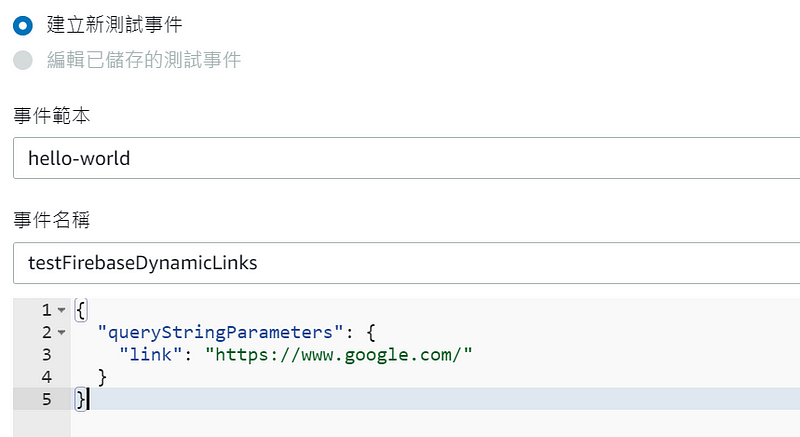The width and height of the screenshot is (800, 437).
Task: Click the opening brace after queryStringParameters
Action: coord(371,333)
